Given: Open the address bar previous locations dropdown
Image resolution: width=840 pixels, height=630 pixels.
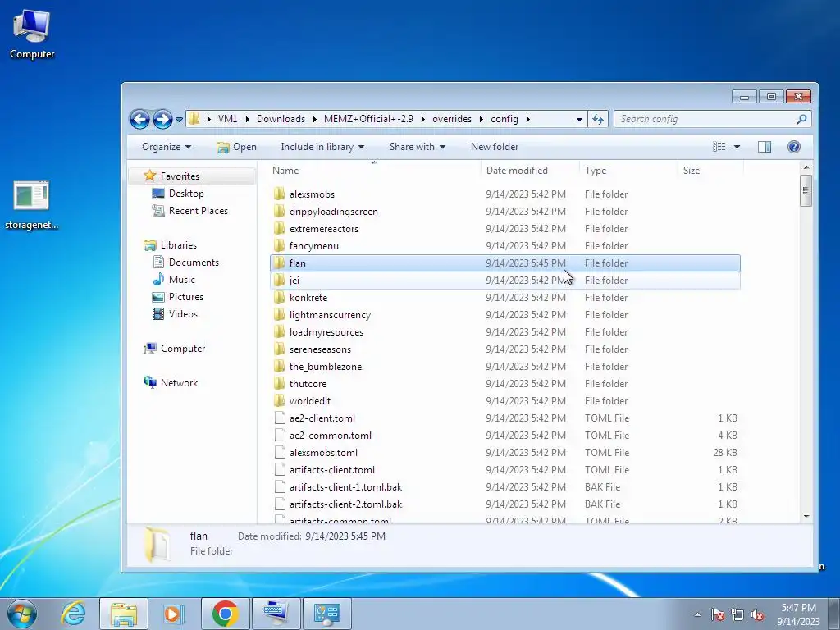Looking at the screenshot, I should coord(579,119).
